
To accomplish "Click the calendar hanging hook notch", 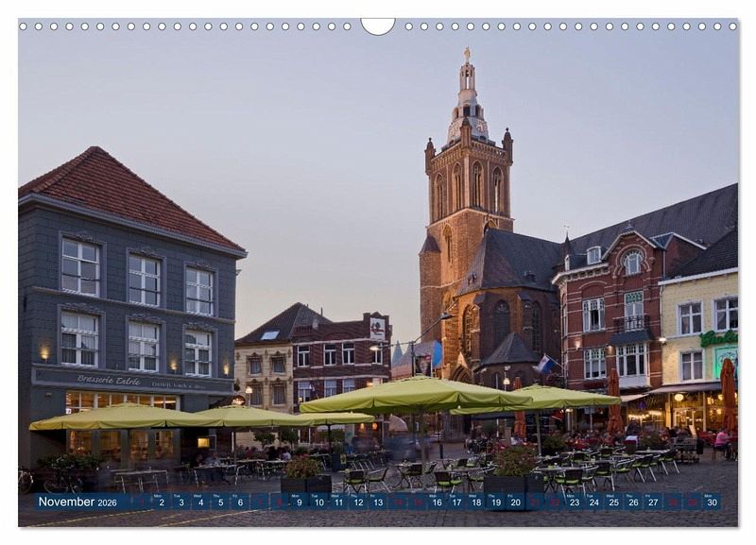I will (378, 26).
